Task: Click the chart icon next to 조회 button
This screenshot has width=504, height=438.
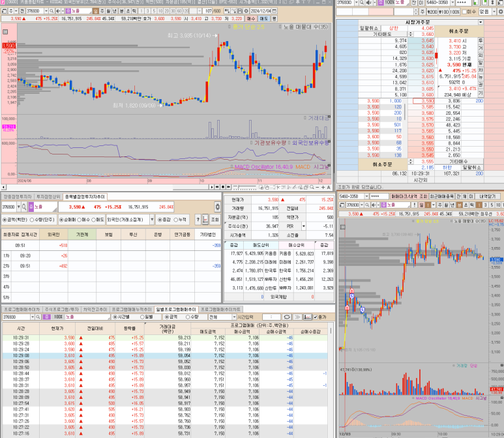Action: click(x=205, y=220)
